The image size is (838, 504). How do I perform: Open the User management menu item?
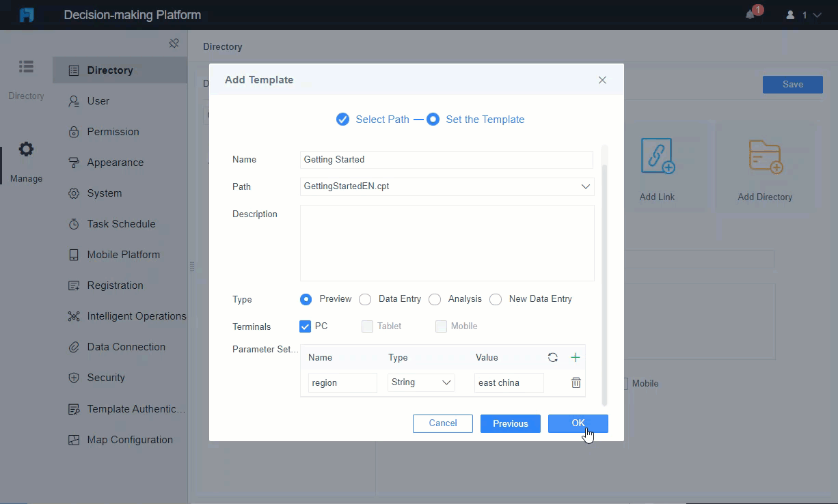click(x=120, y=101)
